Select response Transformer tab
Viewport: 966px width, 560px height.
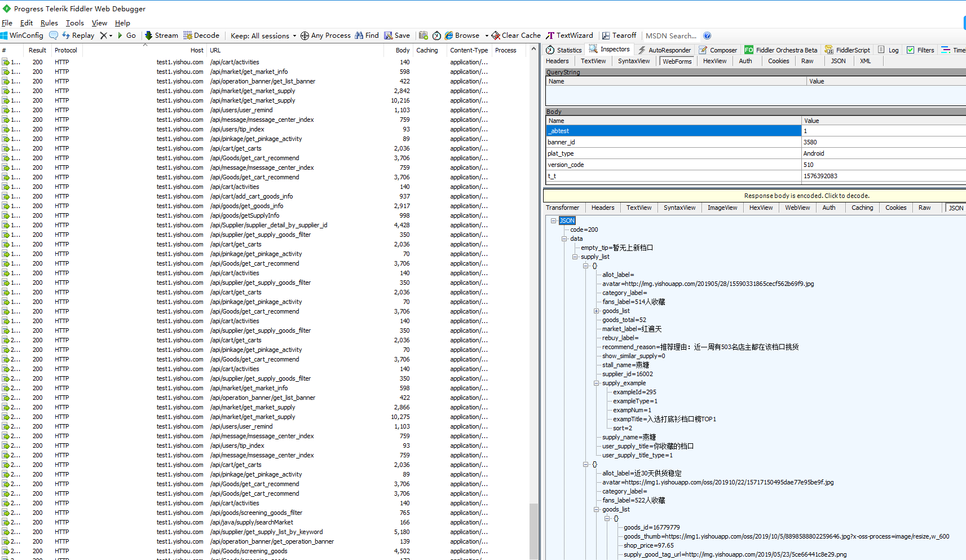coord(562,208)
